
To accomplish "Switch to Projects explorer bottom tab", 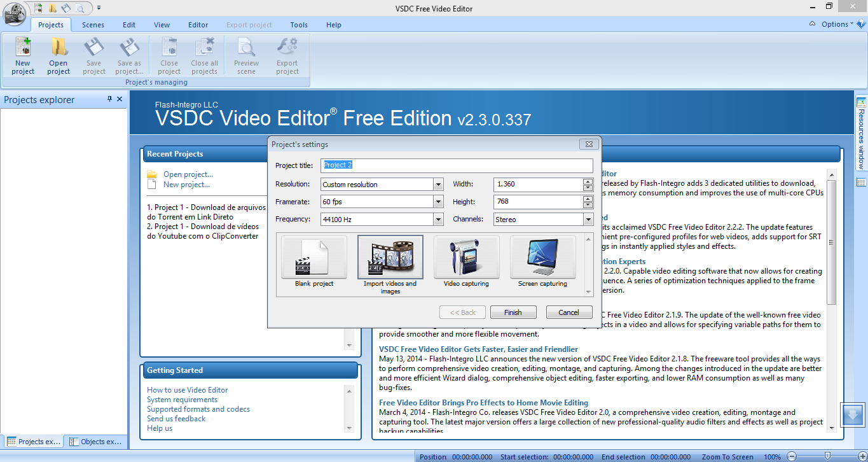I will (34, 442).
